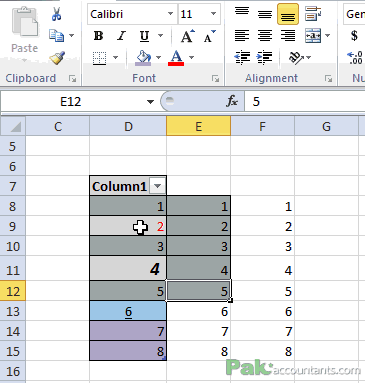Open the font size dropdown arrow
This screenshot has width=365, height=383.
213,14
